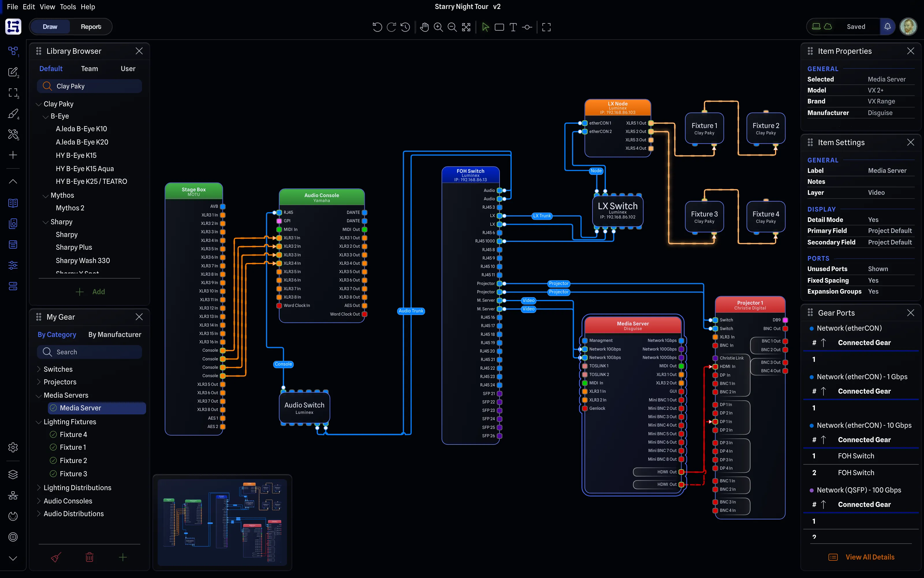Screen dimensions: 924x578
Task: Click the red trash delete icon
Action: click(x=89, y=557)
